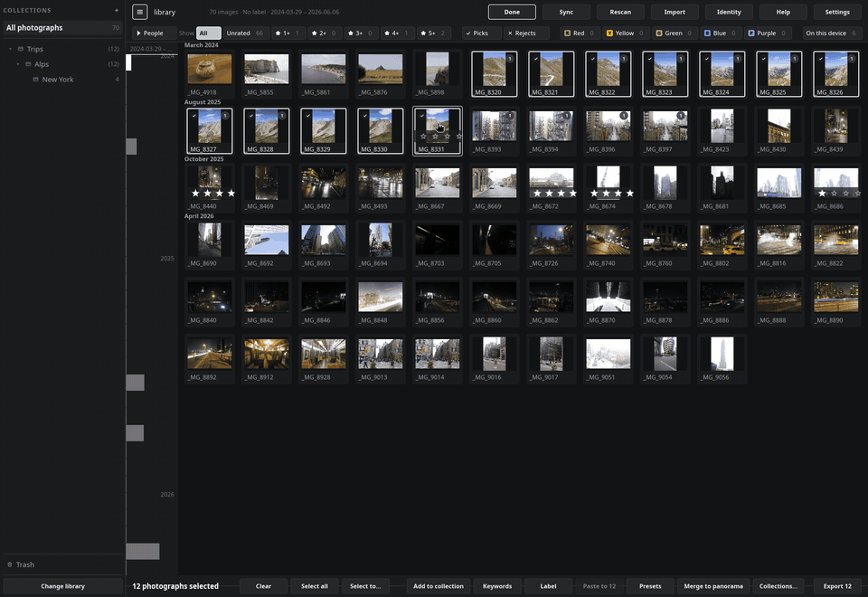
Task: Open the Trash in the sidebar
Action: click(21, 564)
